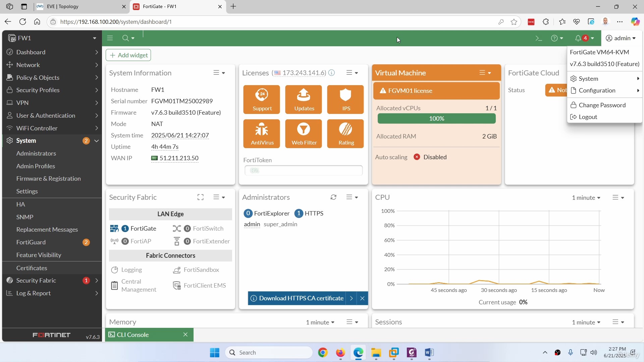Open Administrators widget options menu

352,197
